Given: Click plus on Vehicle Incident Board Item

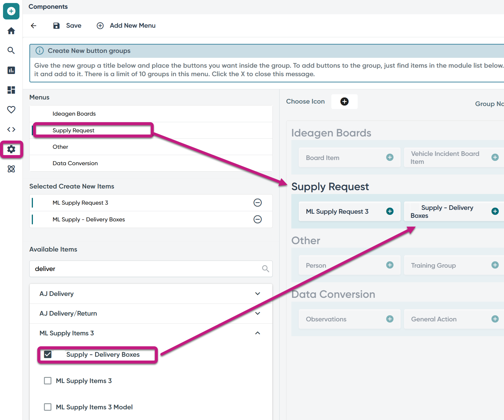Looking at the screenshot, I should pos(495,157).
